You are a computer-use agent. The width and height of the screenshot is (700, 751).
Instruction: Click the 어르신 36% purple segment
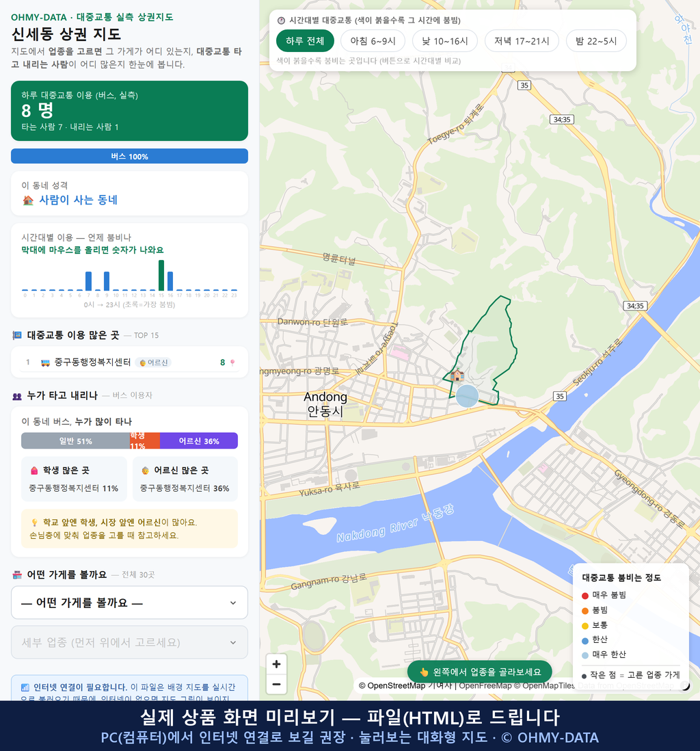[199, 440]
